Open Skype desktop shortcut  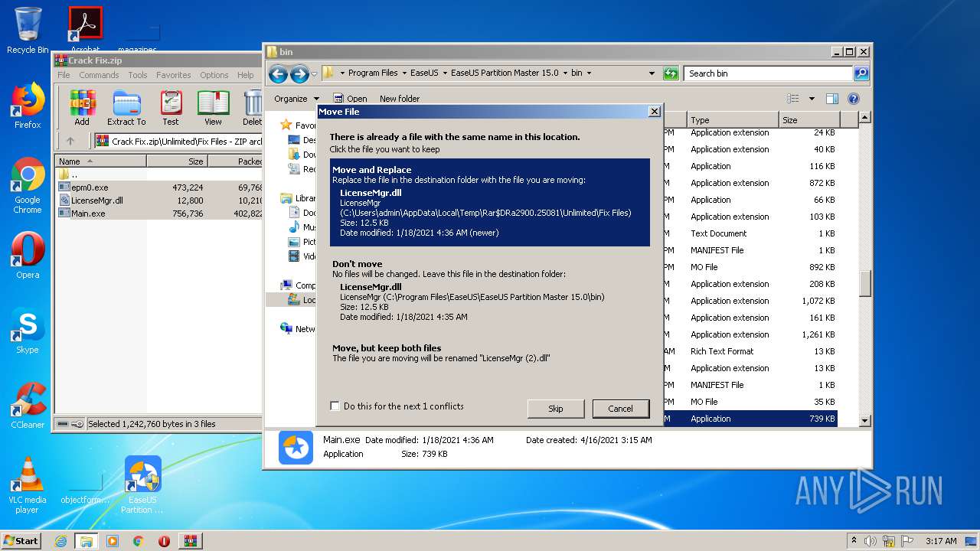(x=28, y=331)
